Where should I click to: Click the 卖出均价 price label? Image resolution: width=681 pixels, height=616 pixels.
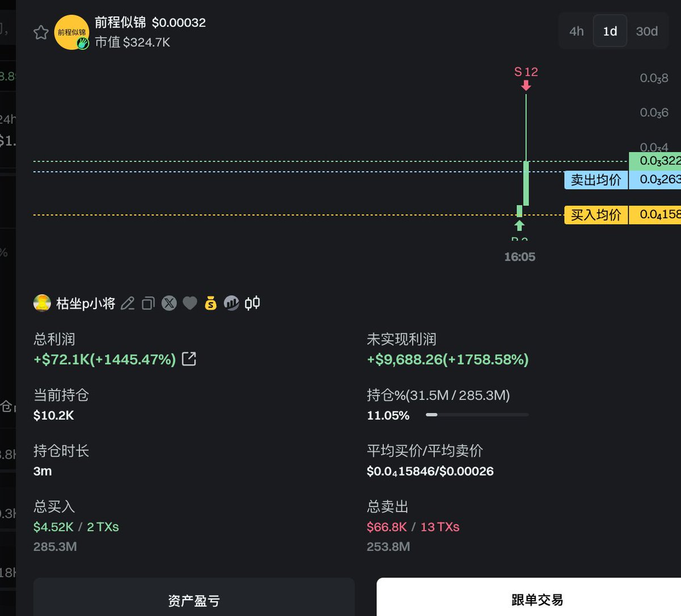tap(596, 180)
